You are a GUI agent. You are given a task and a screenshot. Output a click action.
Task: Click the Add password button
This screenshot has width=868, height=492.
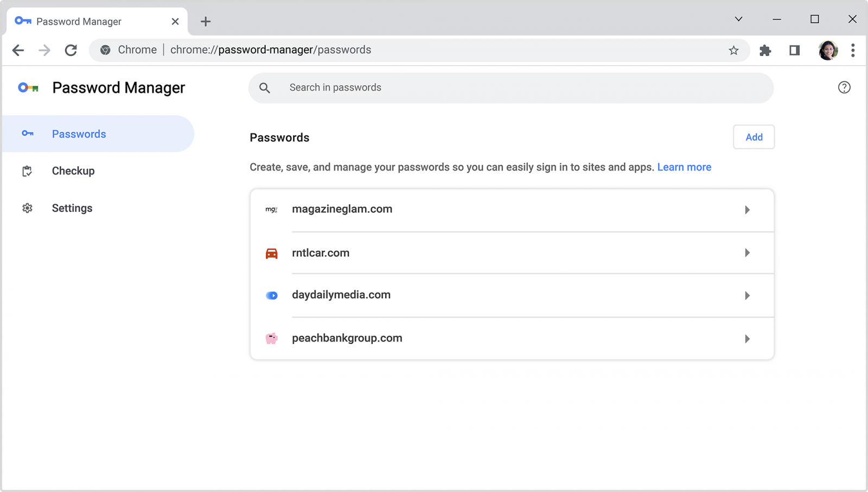754,137
